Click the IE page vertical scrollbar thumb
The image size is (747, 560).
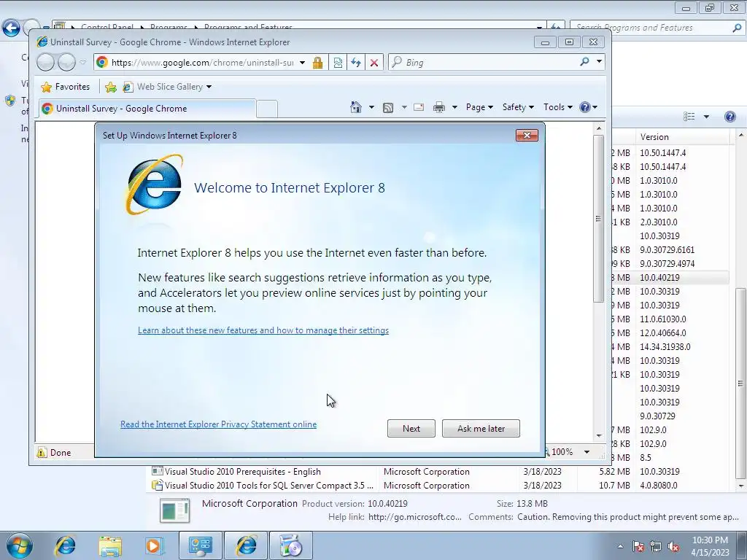598,218
